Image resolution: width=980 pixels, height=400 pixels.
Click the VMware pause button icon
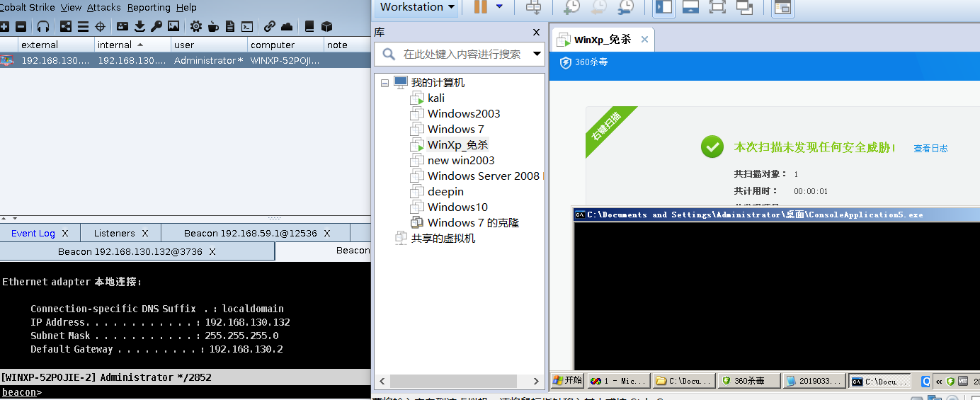(480, 7)
